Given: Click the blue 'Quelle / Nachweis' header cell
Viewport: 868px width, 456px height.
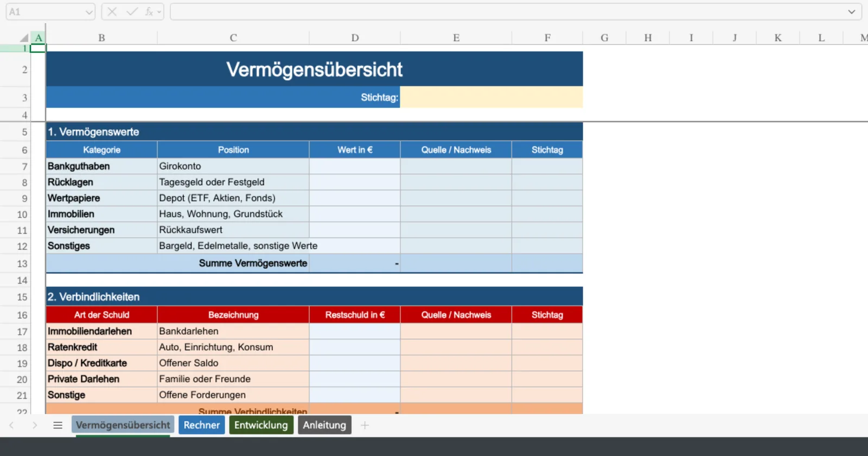Looking at the screenshot, I should coord(456,150).
